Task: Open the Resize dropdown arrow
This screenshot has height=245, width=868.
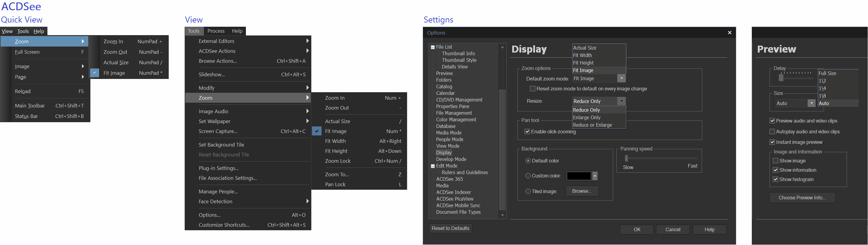Action: [621, 101]
